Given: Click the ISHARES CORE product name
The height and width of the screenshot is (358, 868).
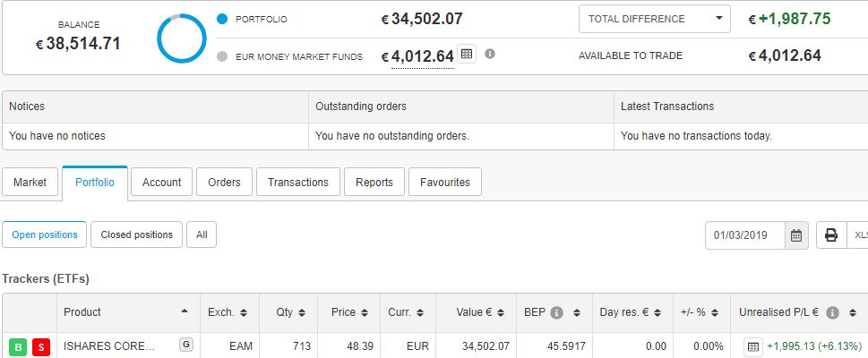Looking at the screenshot, I should (109, 347).
